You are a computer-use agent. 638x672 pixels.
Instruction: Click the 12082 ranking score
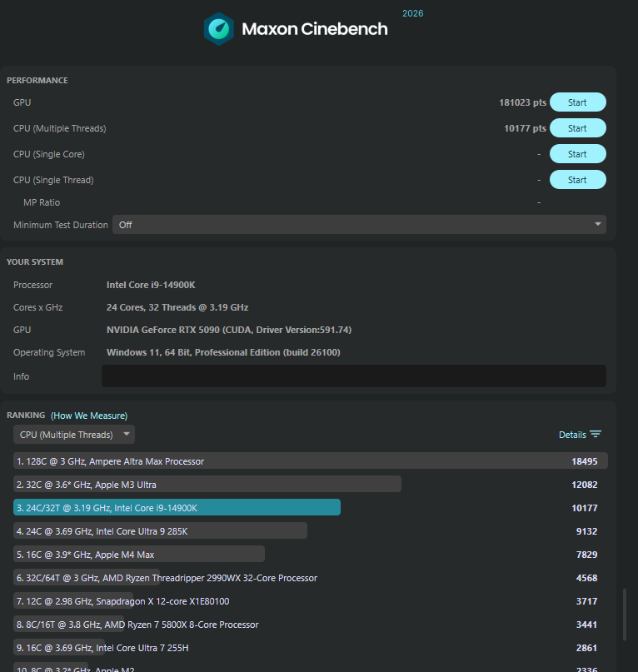tap(585, 485)
